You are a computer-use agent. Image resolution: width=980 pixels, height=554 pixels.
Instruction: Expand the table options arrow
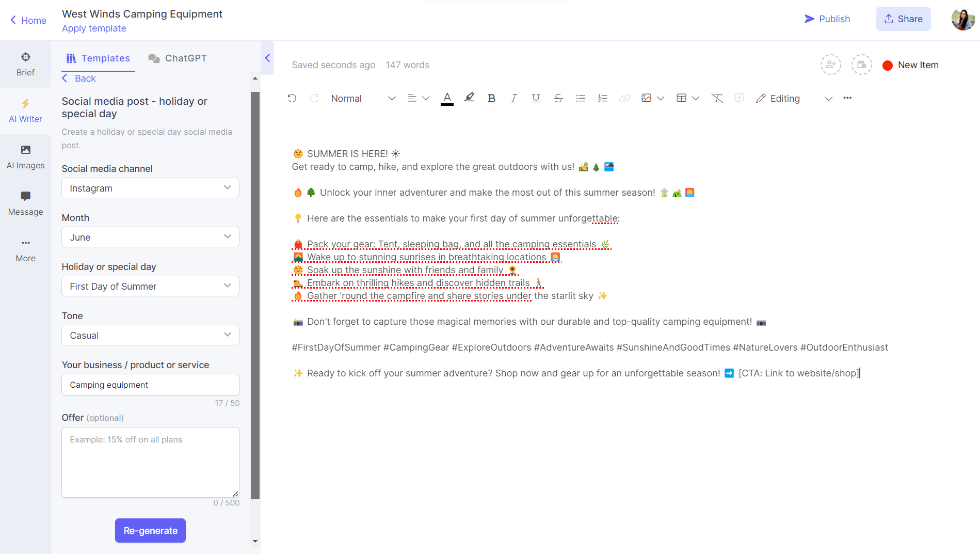tap(696, 98)
